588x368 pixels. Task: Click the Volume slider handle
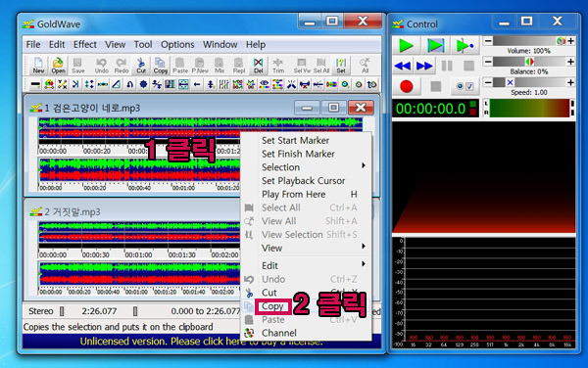pyautogui.click(x=561, y=41)
